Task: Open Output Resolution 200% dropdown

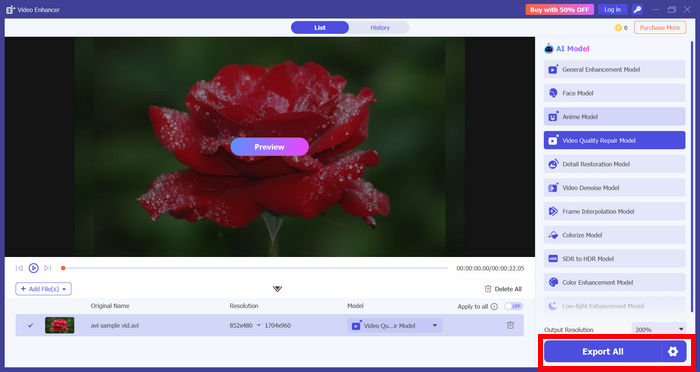Action: coord(659,330)
